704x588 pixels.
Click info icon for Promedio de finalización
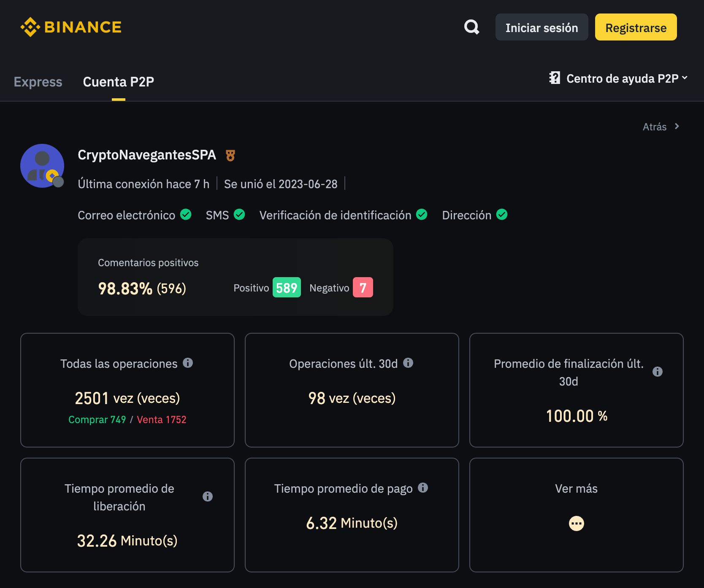pyautogui.click(x=657, y=372)
